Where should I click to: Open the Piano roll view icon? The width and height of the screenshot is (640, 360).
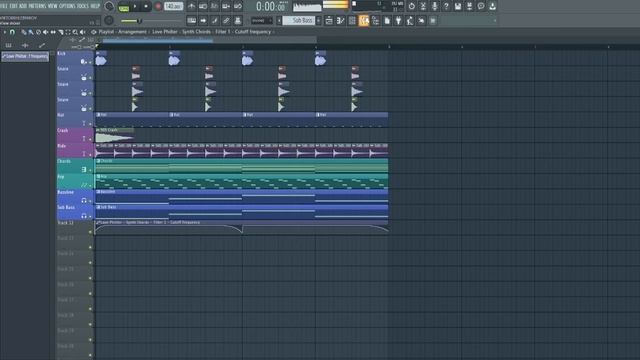340,20
